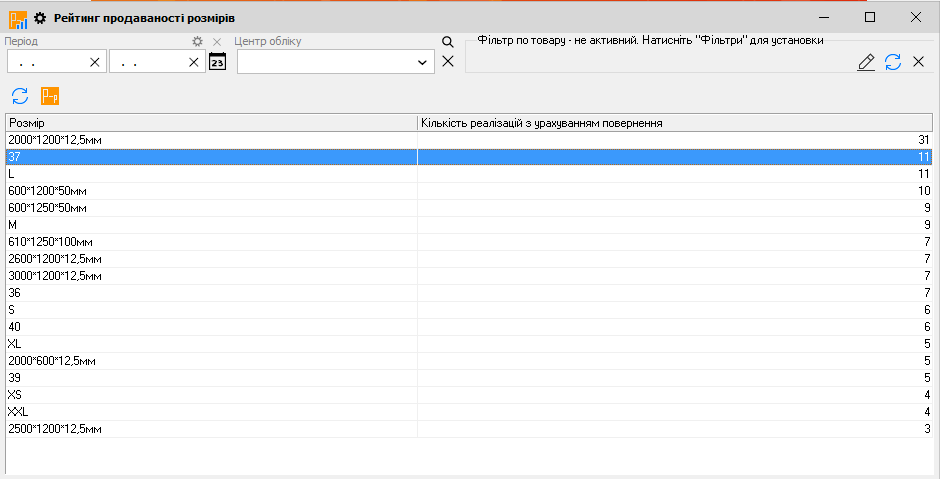
Task: Clear the start date field
Action: 95,62
